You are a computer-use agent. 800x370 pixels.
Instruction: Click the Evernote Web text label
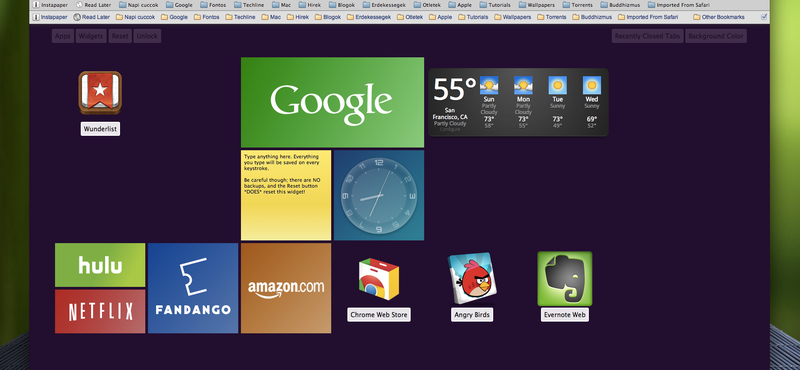[565, 315]
